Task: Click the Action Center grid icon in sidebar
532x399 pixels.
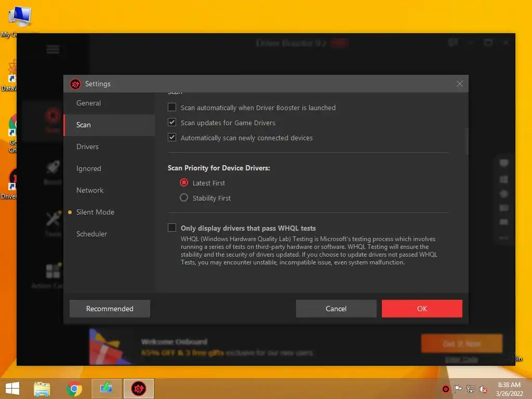Action: (x=54, y=271)
